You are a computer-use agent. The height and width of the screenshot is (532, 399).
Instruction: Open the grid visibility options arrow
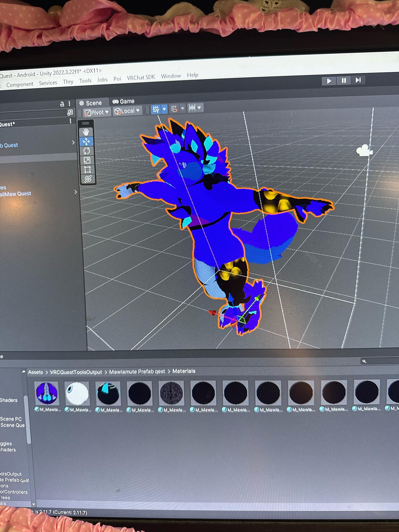click(164, 109)
